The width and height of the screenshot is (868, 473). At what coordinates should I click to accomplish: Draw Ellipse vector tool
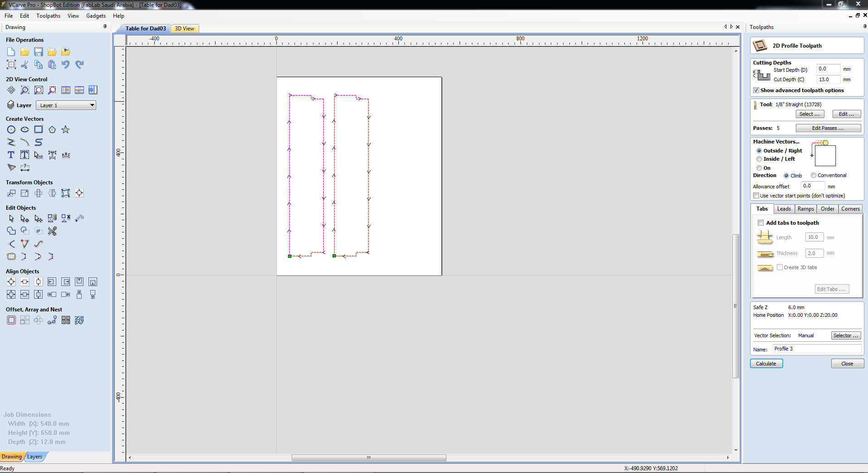point(25,129)
